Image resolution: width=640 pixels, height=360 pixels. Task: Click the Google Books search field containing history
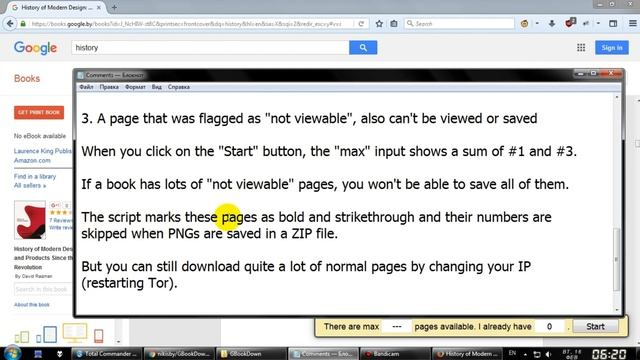point(210,48)
